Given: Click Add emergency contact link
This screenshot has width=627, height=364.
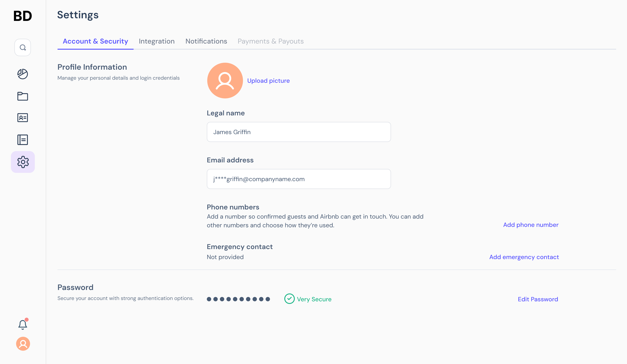Looking at the screenshot, I should (x=524, y=257).
